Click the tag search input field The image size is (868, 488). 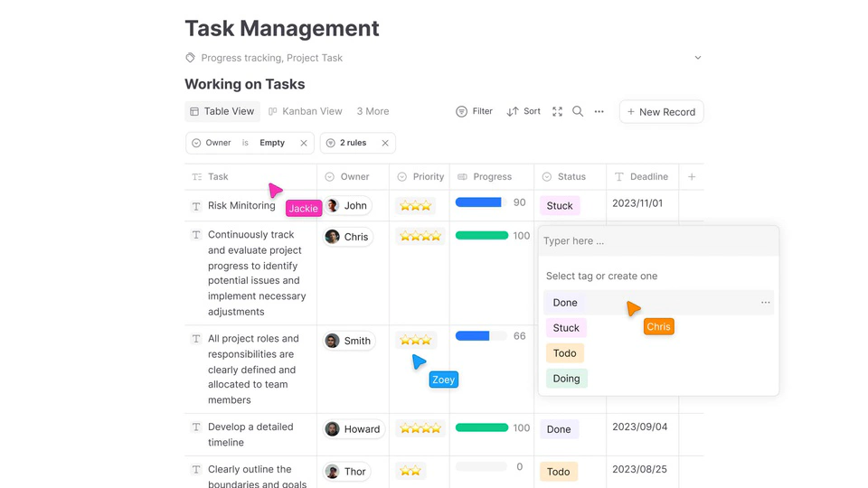[x=657, y=241]
